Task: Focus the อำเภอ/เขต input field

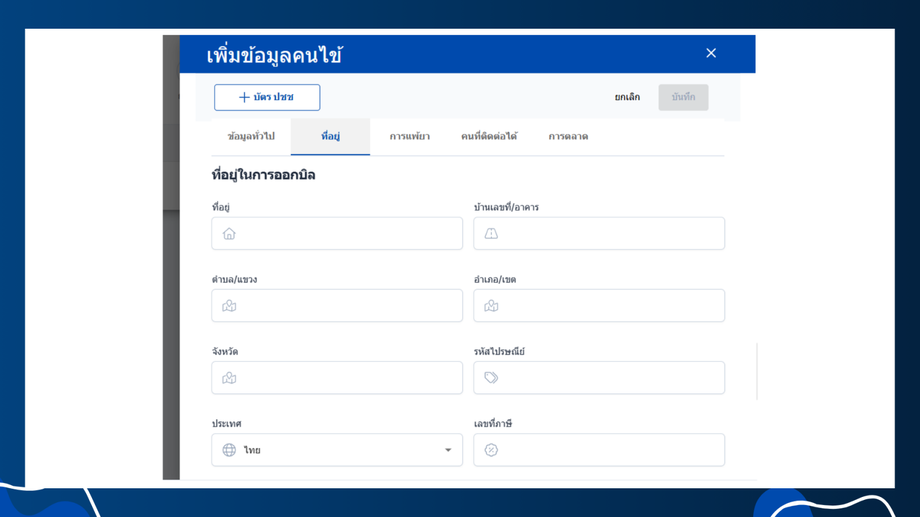Action: tap(599, 306)
